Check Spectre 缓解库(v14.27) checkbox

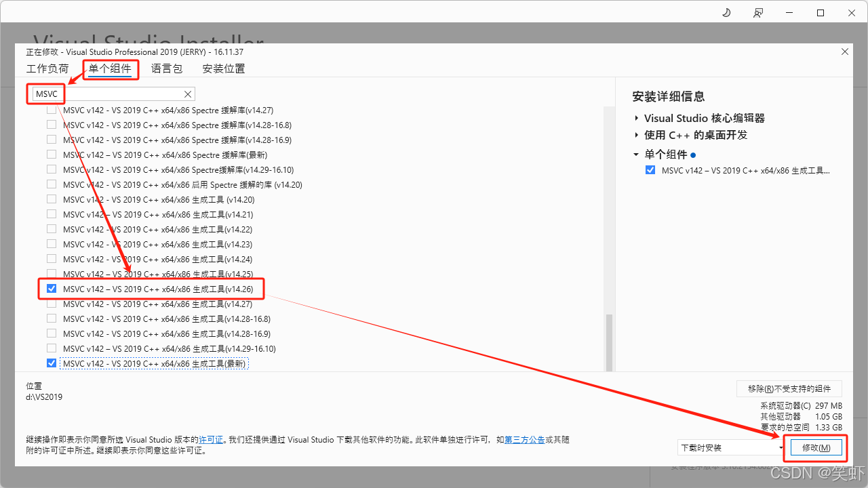[x=52, y=110]
